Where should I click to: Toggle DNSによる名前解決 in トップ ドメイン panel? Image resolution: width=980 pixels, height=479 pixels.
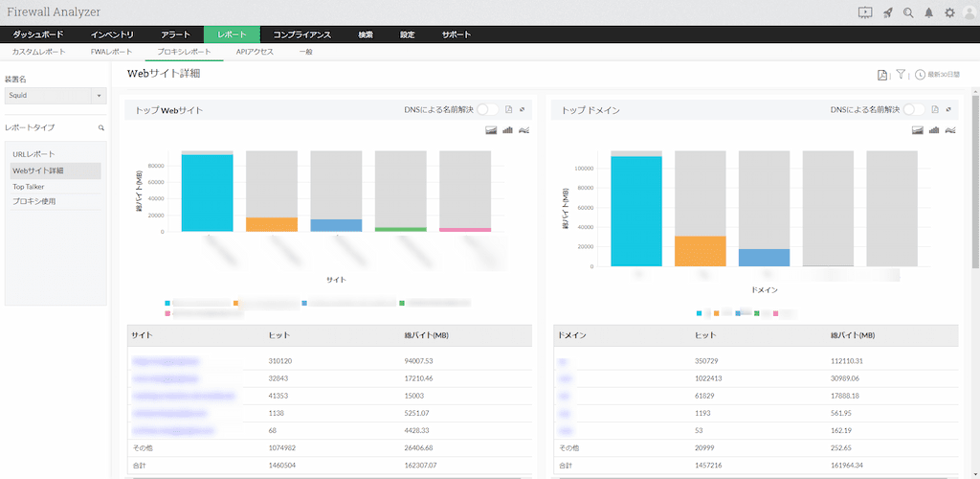tap(914, 109)
